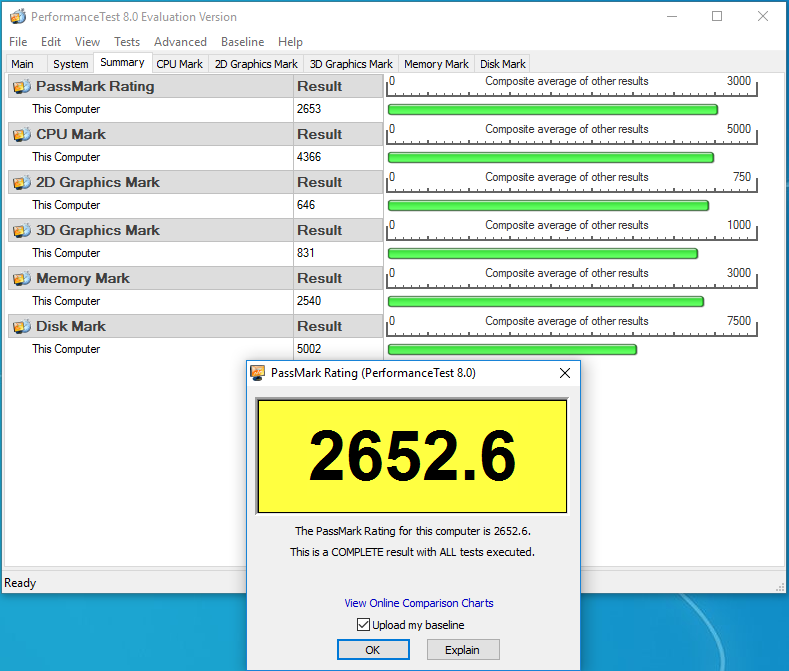Click the Ready status bar text
This screenshot has height=671, width=789.
(x=20, y=583)
